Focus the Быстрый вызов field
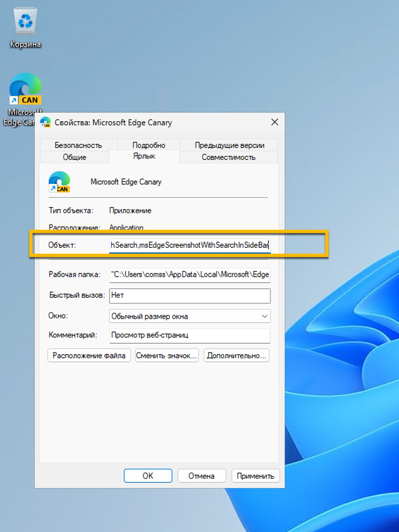This screenshot has height=532, width=399. tap(190, 296)
